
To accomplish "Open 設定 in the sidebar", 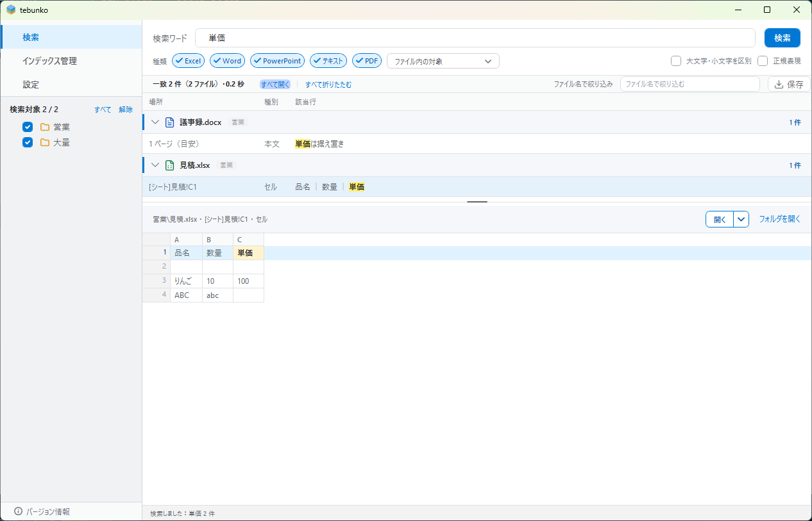I will coord(71,85).
